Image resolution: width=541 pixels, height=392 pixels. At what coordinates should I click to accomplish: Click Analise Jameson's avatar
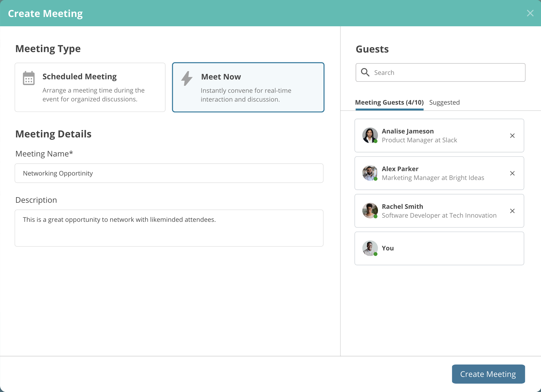click(370, 135)
